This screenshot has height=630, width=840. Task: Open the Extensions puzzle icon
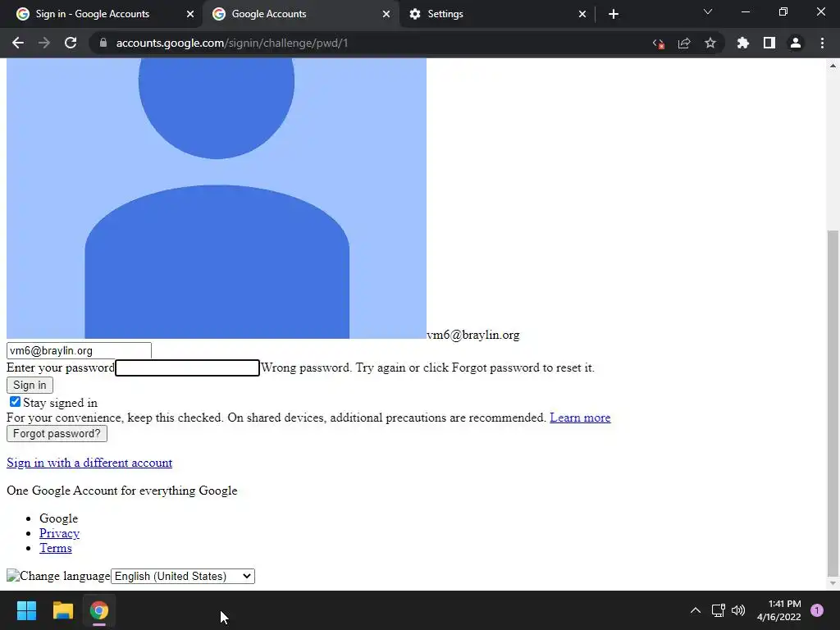click(x=743, y=43)
